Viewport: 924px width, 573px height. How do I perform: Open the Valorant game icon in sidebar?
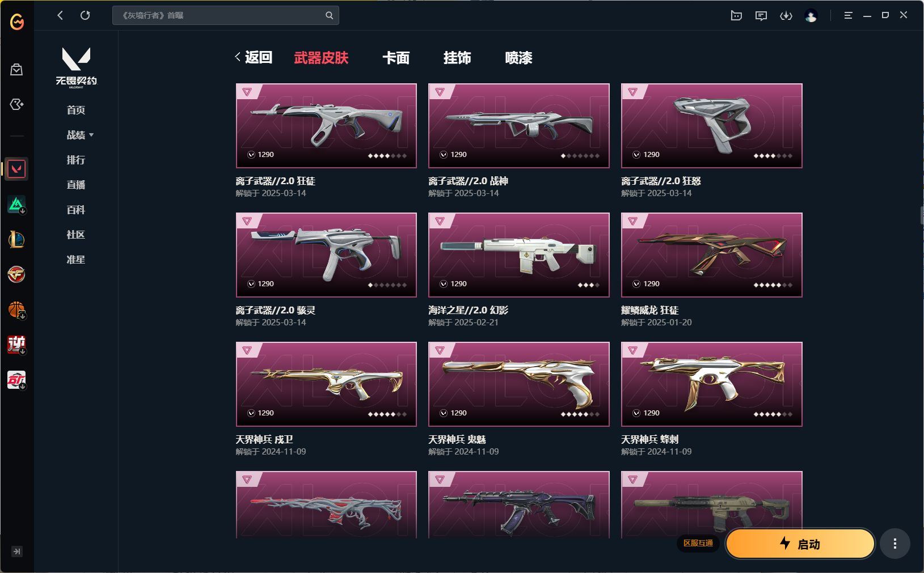pyautogui.click(x=16, y=169)
